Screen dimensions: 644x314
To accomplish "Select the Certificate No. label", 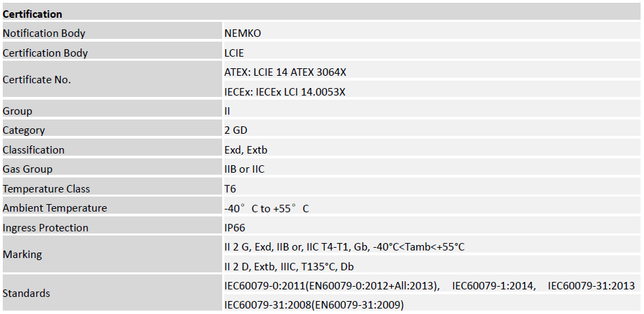I will click(x=37, y=79).
